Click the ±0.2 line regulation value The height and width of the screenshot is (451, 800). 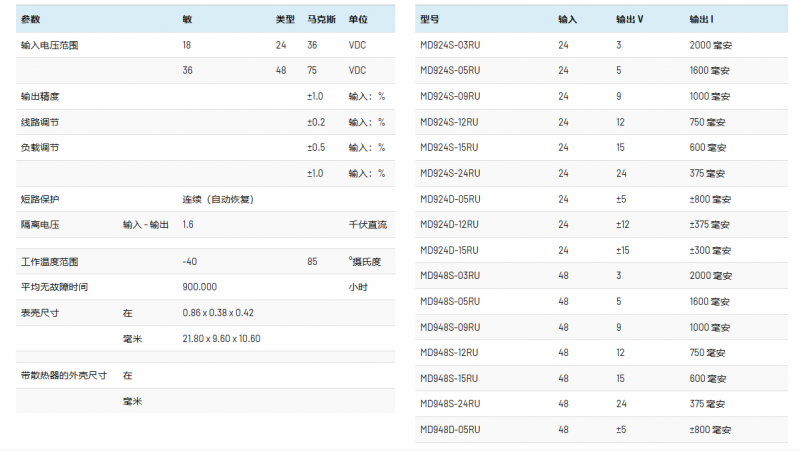(316, 122)
